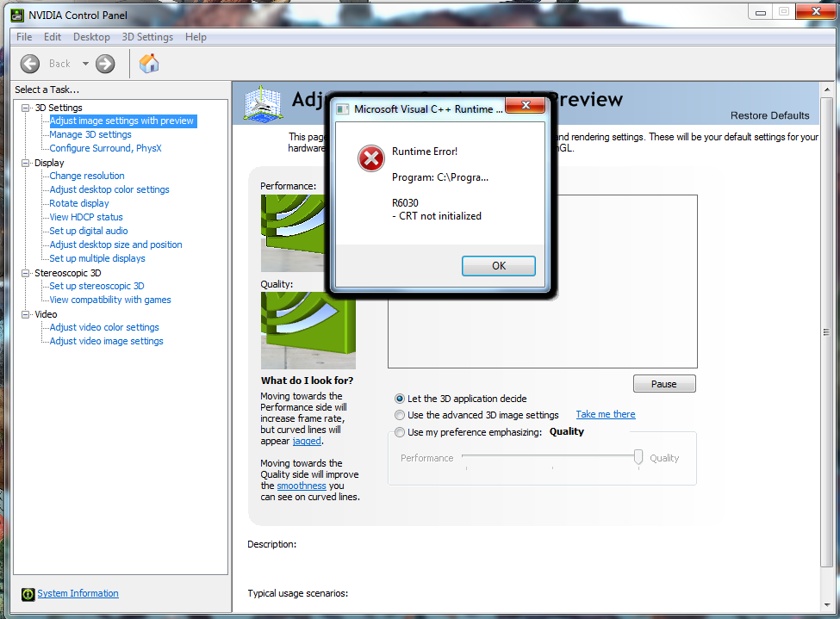
Task: Open the Back history dropdown arrow
Action: [x=85, y=64]
